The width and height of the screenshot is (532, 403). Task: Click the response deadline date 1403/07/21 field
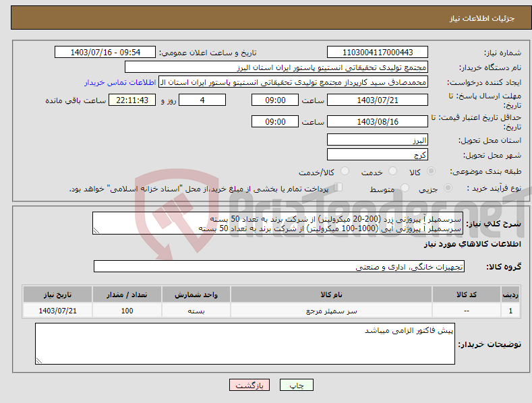point(378,100)
